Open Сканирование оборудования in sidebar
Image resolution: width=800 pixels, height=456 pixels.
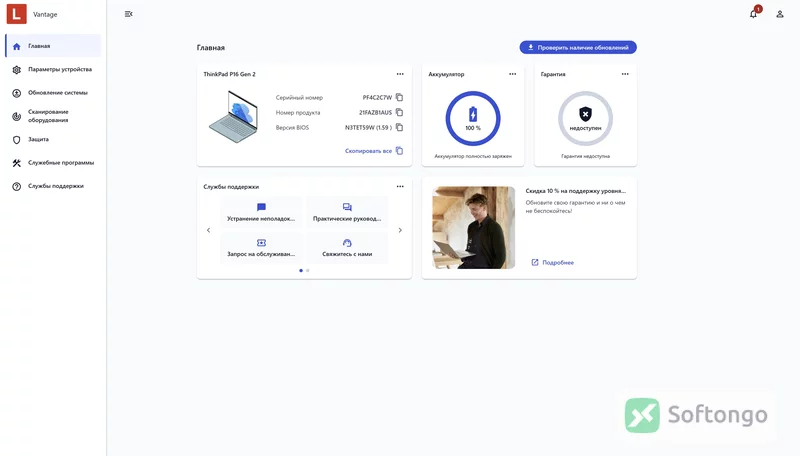[x=53, y=116]
